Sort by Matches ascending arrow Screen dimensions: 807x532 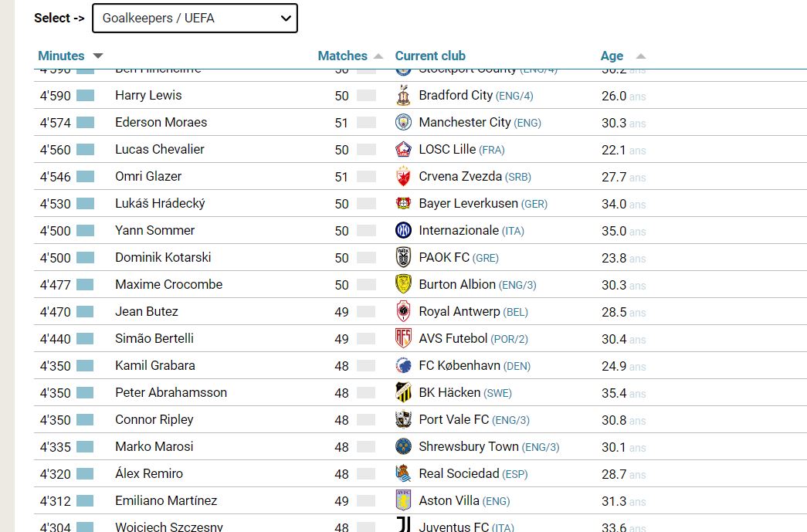tap(378, 56)
